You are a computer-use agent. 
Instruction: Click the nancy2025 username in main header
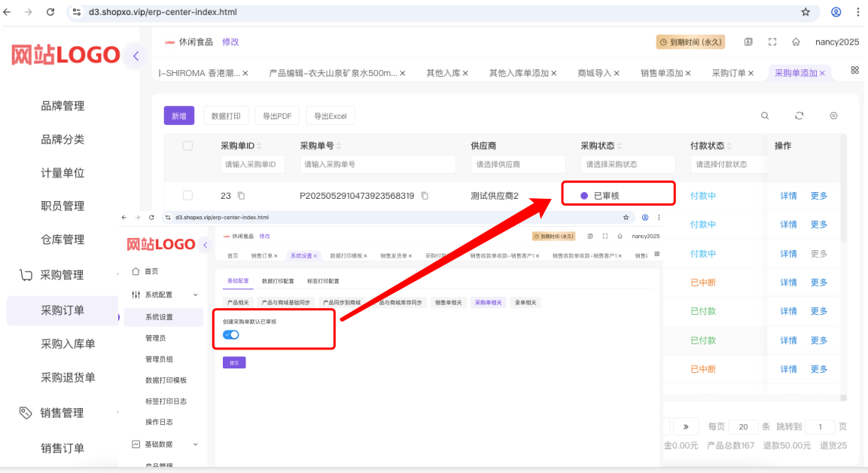(x=837, y=42)
